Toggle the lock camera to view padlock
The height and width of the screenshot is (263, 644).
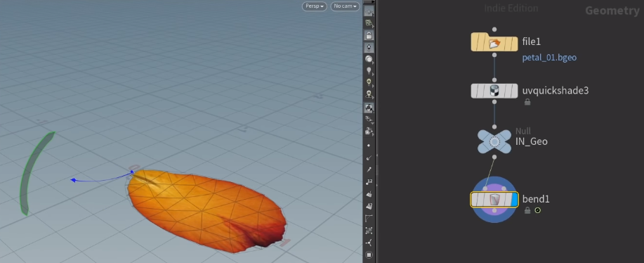click(369, 35)
